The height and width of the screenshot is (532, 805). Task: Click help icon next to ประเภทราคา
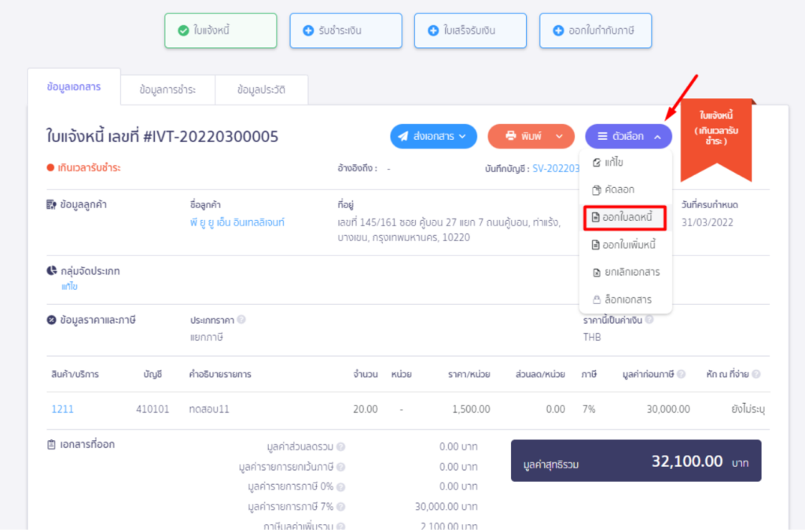pyautogui.click(x=241, y=320)
